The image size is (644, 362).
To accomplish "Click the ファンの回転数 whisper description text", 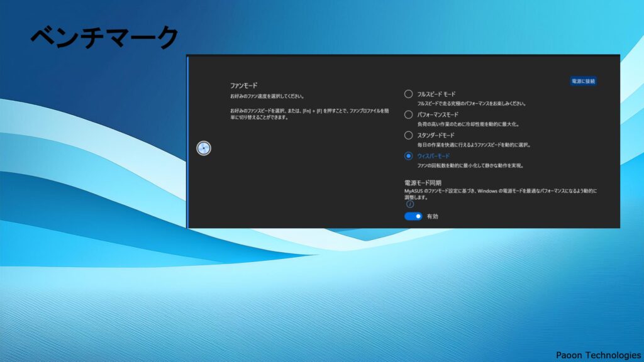I will (x=470, y=166).
